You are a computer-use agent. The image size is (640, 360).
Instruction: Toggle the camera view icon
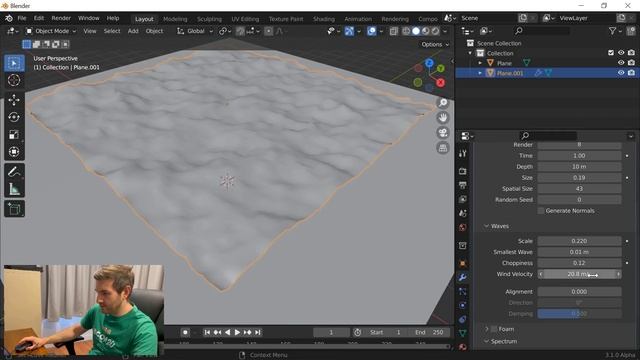click(443, 133)
